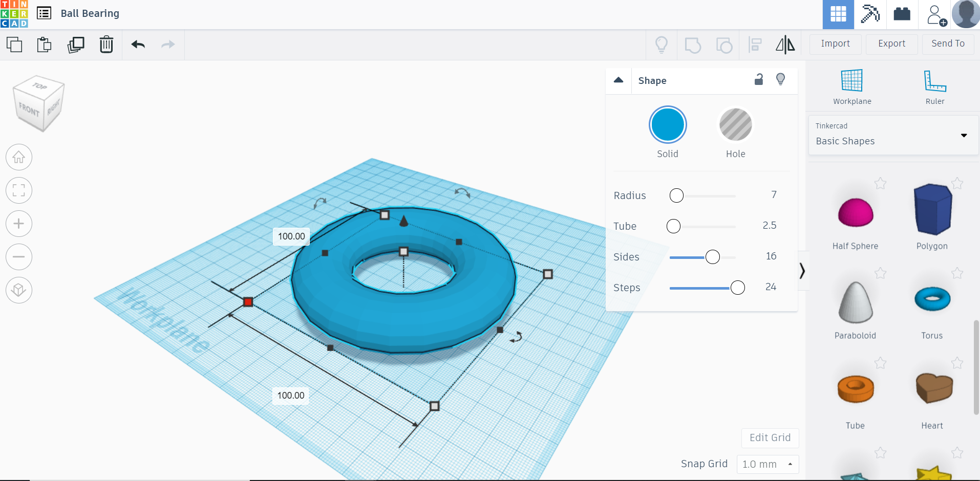Open the designs list menu icon
Viewport: 980px width, 481px height.
point(44,13)
